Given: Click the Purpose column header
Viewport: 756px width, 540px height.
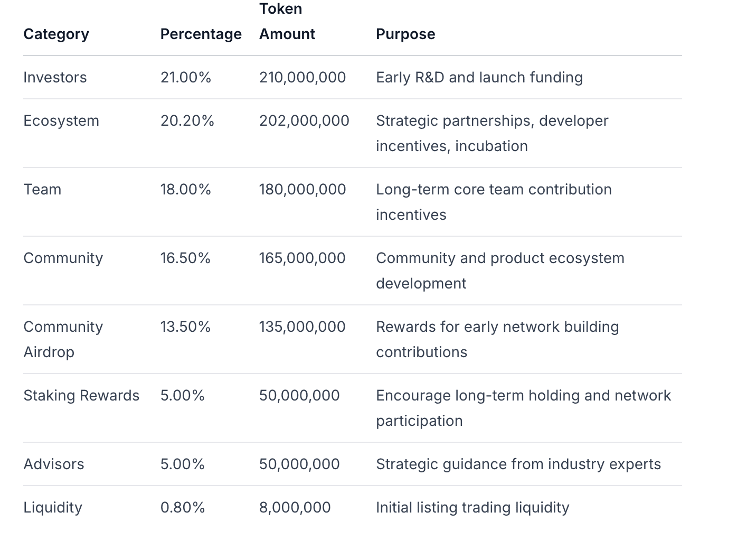Looking at the screenshot, I should 405,34.
